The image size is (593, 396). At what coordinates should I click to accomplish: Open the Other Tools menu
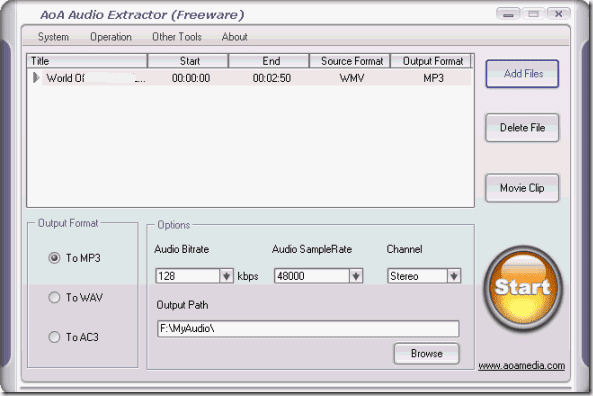point(177,37)
